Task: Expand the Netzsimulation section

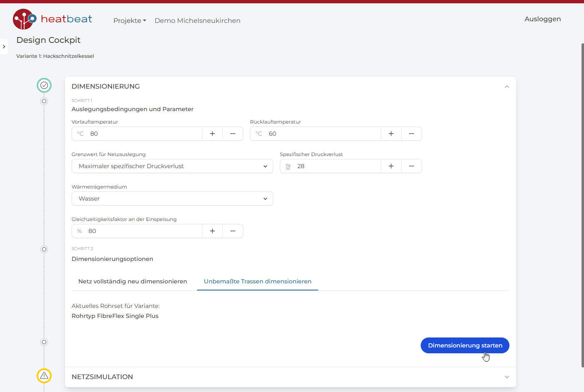Action: coord(507,377)
